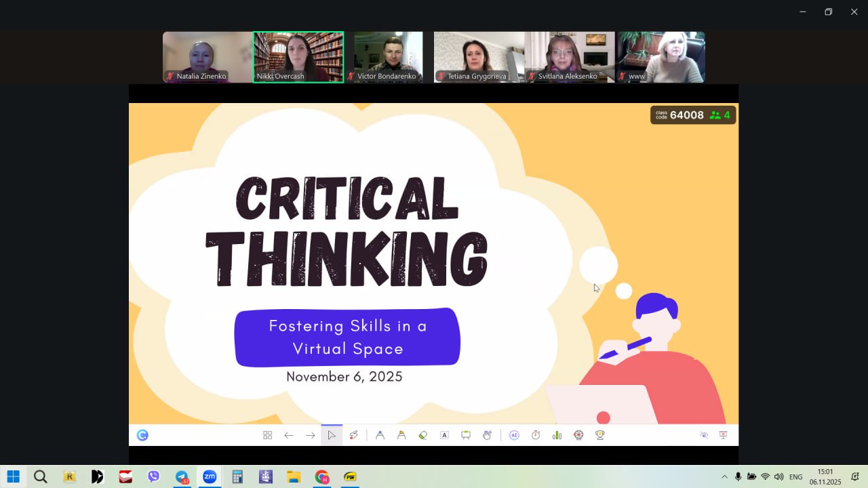The image size is (868, 488).
Task: Advance to the next slide
Action: point(311,435)
